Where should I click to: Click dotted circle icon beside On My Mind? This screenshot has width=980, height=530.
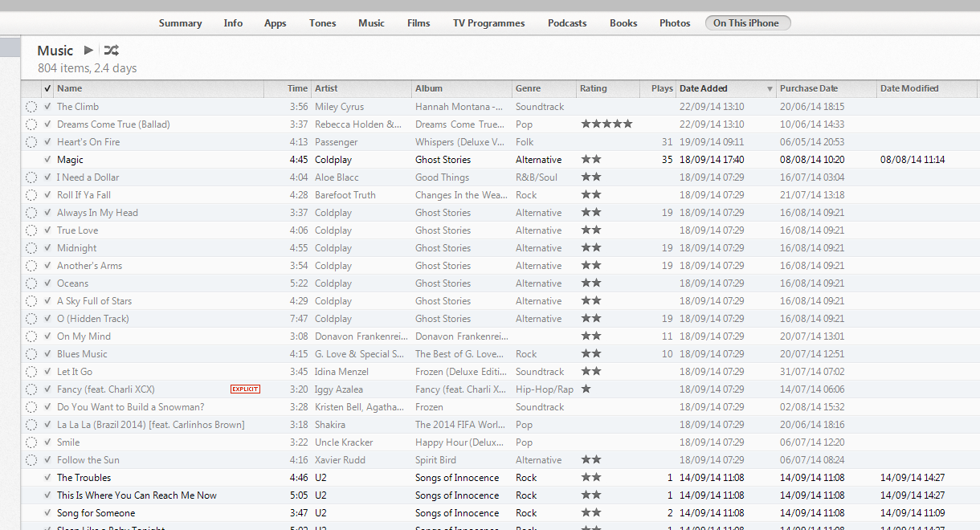tap(31, 336)
